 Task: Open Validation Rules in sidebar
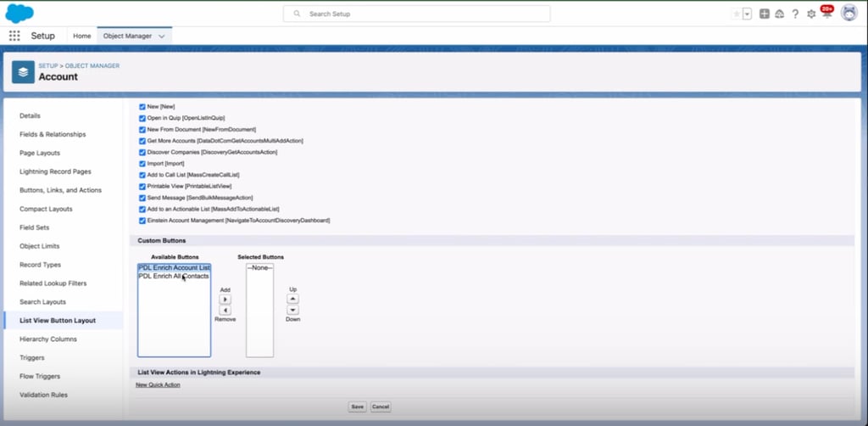tap(44, 395)
